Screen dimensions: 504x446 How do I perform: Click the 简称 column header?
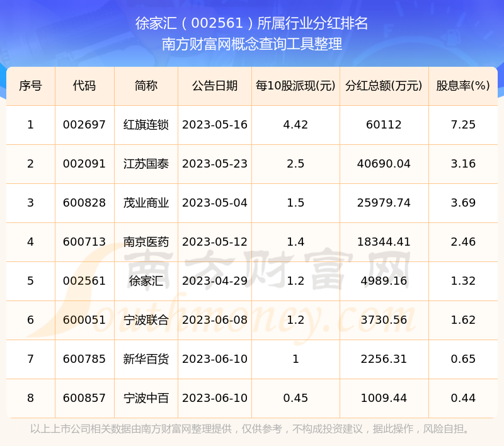click(146, 86)
